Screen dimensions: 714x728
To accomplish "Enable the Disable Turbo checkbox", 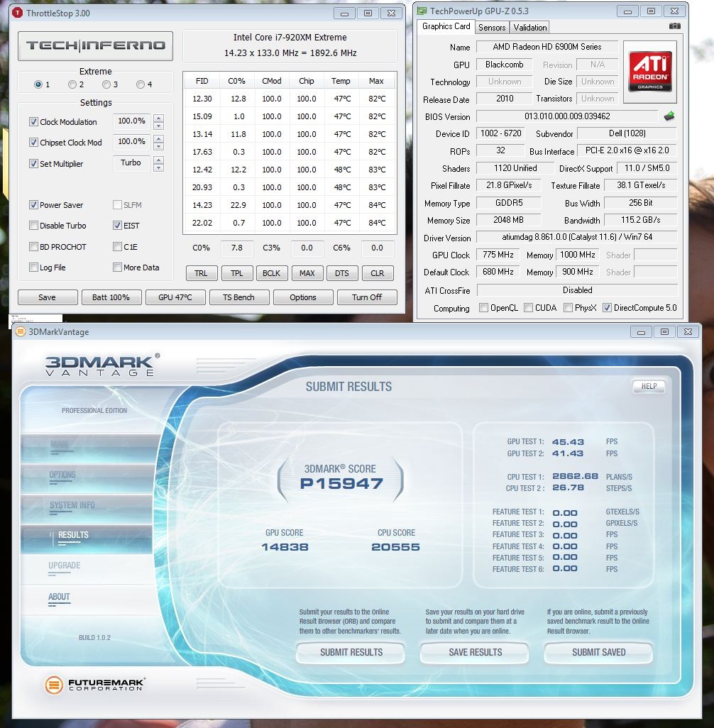I will [33, 226].
